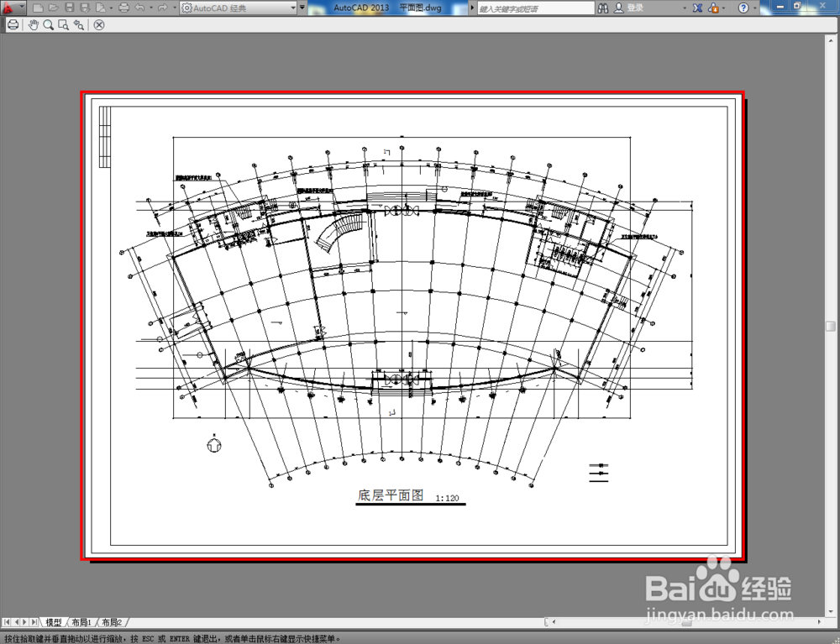Click the 登录 sign-in text

point(635,8)
